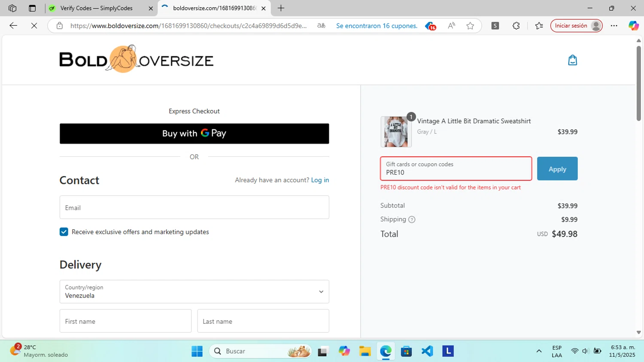Open the shopping bag cart icon
Viewport: 644px width, 362px height.
pyautogui.click(x=572, y=60)
